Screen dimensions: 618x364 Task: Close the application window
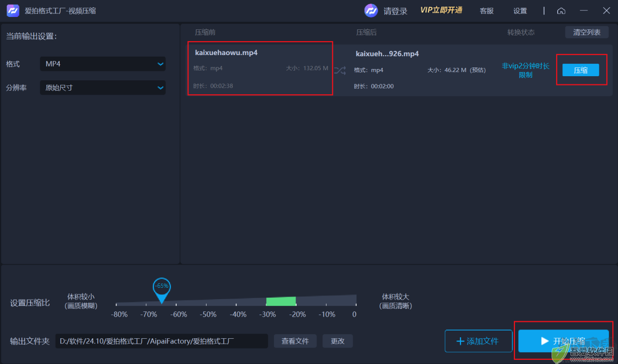click(606, 11)
